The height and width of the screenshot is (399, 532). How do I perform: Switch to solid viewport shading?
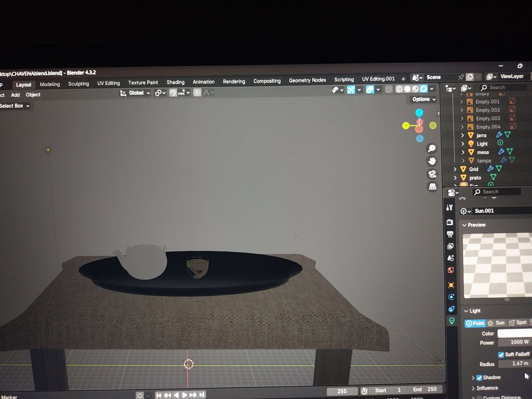point(407,89)
